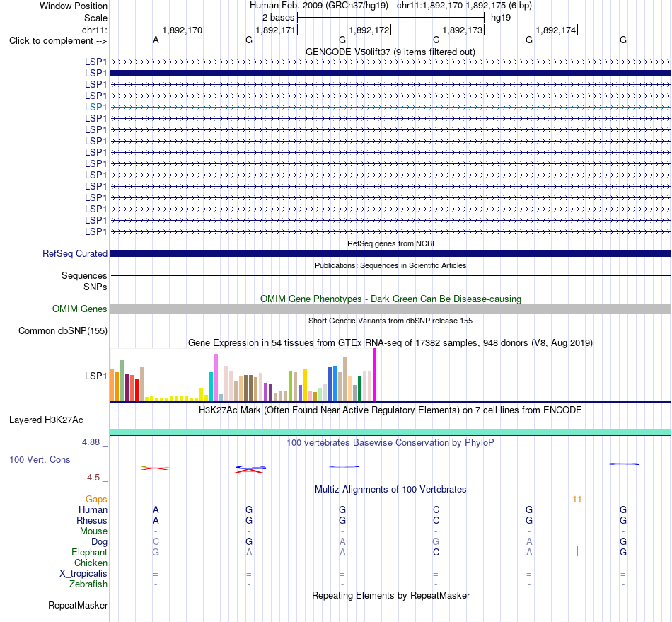Click the 1,892,174 position label

click(556, 30)
